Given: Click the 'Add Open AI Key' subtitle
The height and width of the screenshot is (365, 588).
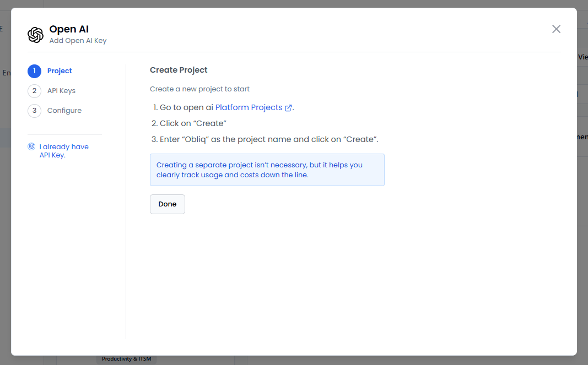Looking at the screenshot, I should pyautogui.click(x=78, y=41).
